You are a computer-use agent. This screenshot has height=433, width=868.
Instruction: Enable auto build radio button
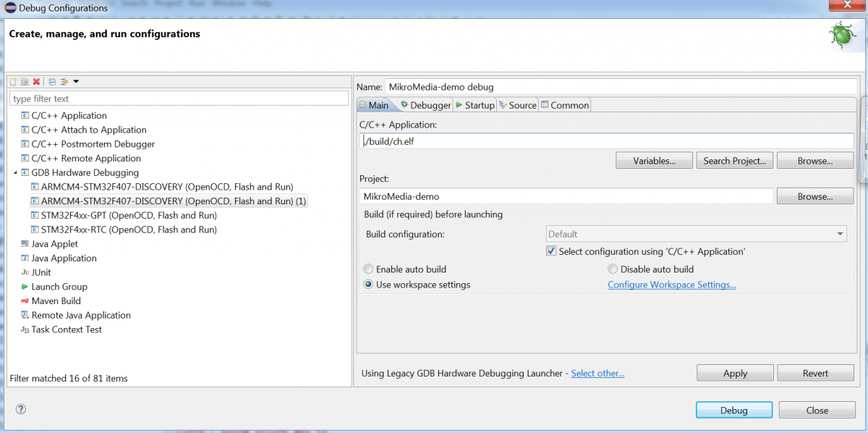pyautogui.click(x=368, y=269)
